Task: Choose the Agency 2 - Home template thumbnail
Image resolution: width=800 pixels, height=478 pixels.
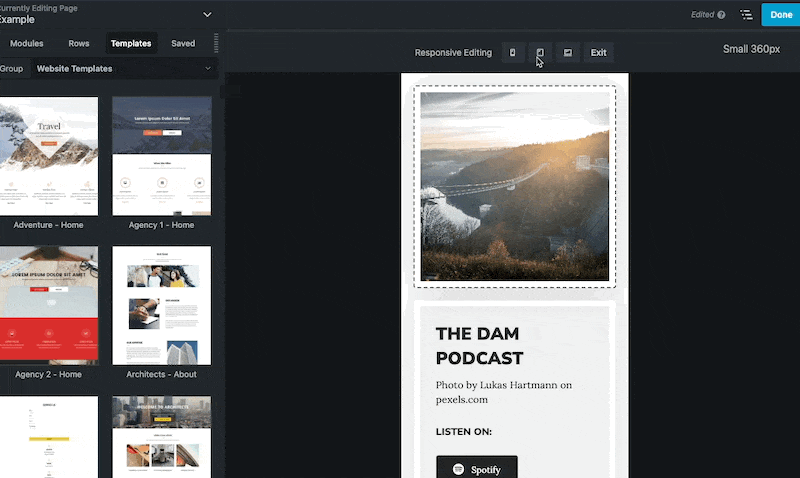Action: point(49,305)
